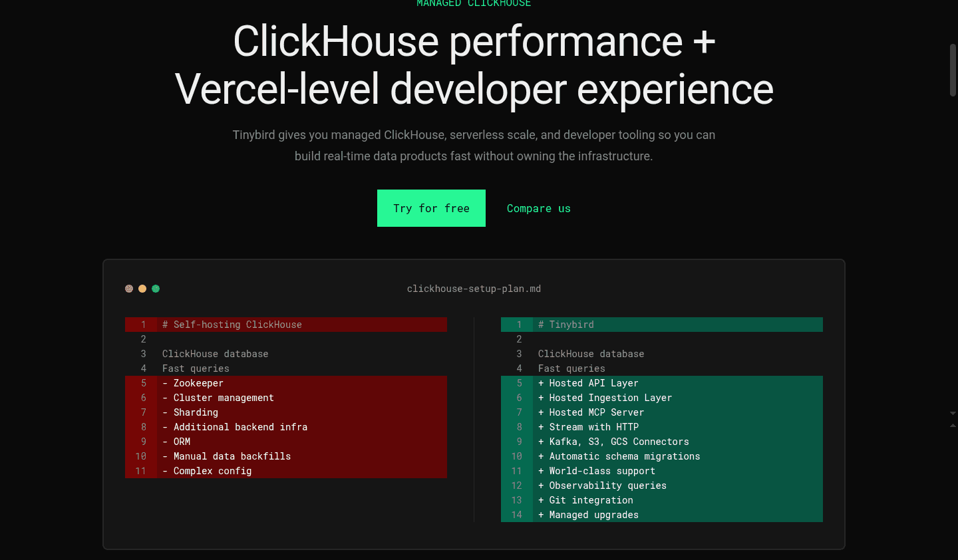The image size is (958, 560).
Task: Open the Compare us link
Action: coord(539,208)
